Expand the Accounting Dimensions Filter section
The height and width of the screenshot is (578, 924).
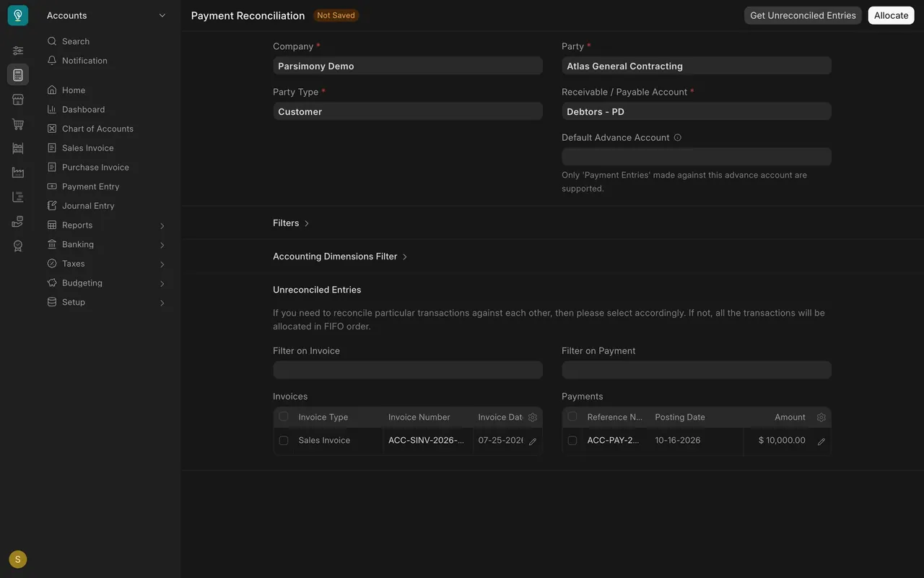340,256
